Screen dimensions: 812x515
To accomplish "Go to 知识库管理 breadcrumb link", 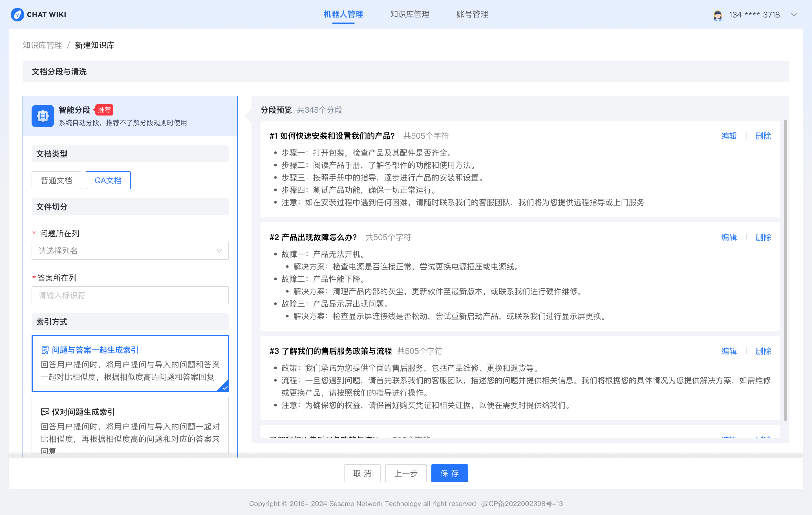I will [x=42, y=45].
